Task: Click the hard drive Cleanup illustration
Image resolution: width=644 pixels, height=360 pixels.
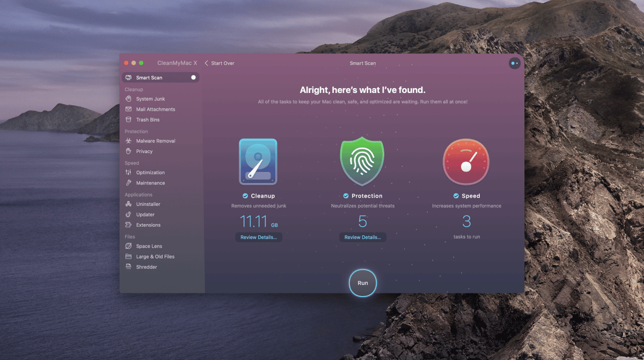Action: tap(258, 162)
